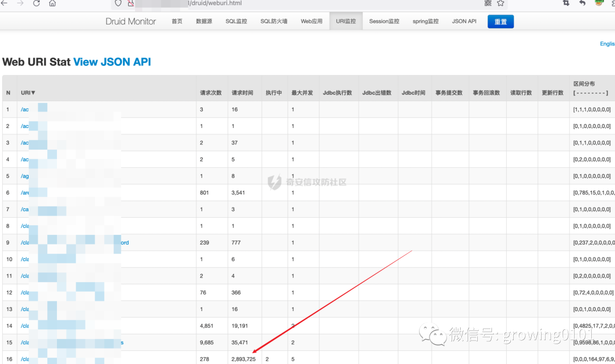Click distribution value [0,72,4,0,0,0,0,0]

click(x=593, y=293)
